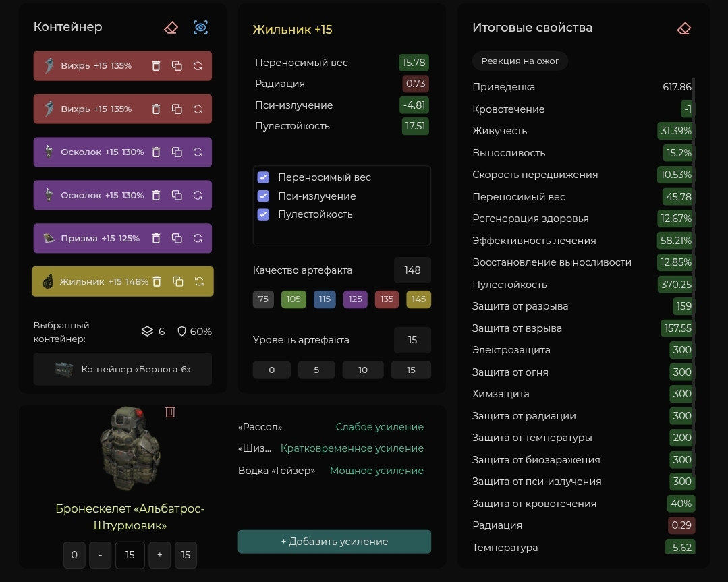Duplicate the first Осколок +15 130% artifact
728x582 pixels.
(177, 152)
